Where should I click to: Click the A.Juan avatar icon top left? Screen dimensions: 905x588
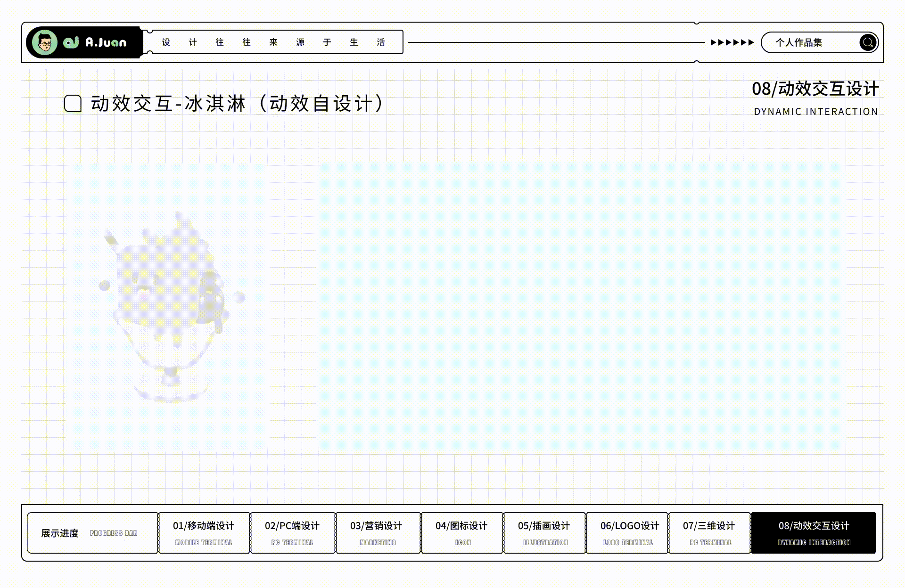click(44, 42)
